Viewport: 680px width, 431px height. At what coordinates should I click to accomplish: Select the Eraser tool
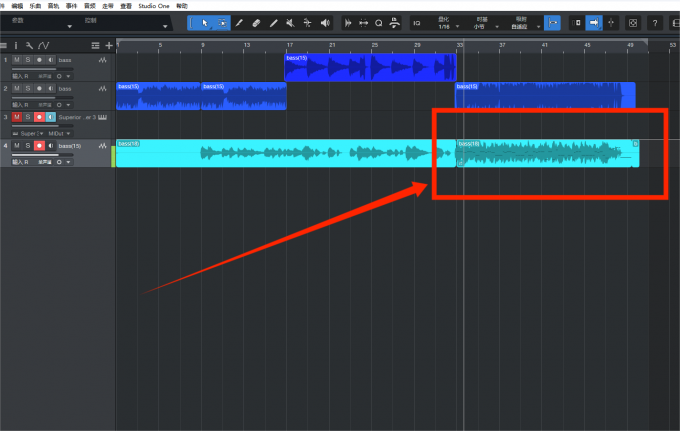click(256, 23)
